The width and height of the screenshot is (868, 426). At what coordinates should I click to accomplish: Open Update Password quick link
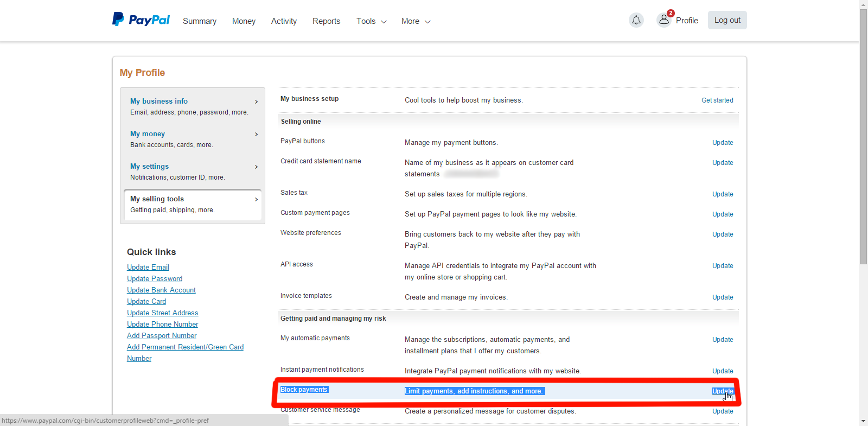(x=155, y=279)
